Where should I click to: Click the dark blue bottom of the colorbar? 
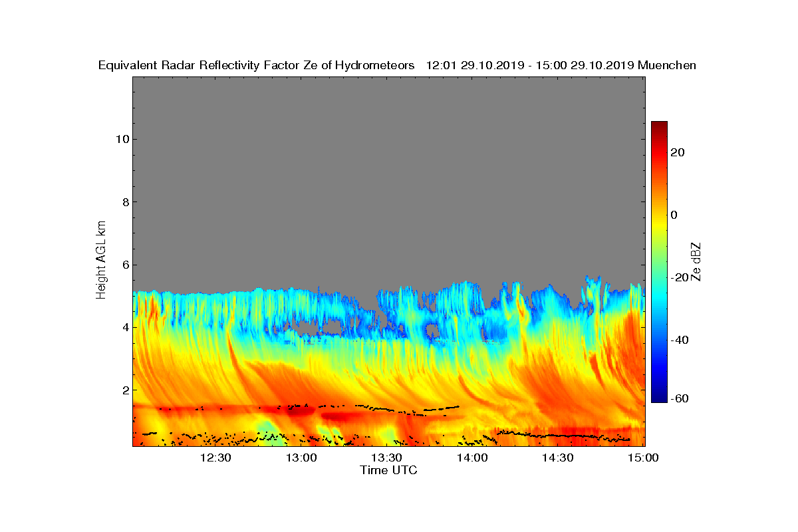[x=659, y=398]
